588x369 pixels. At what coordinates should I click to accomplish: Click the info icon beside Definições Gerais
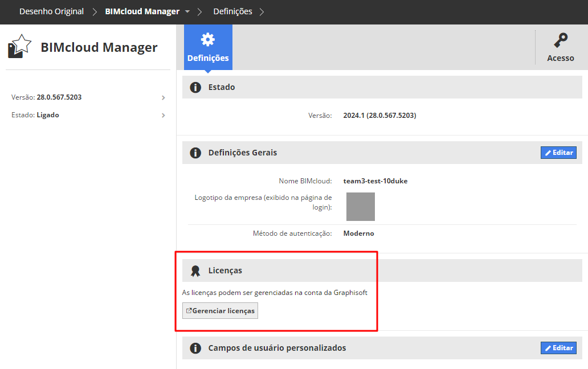click(x=195, y=153)
